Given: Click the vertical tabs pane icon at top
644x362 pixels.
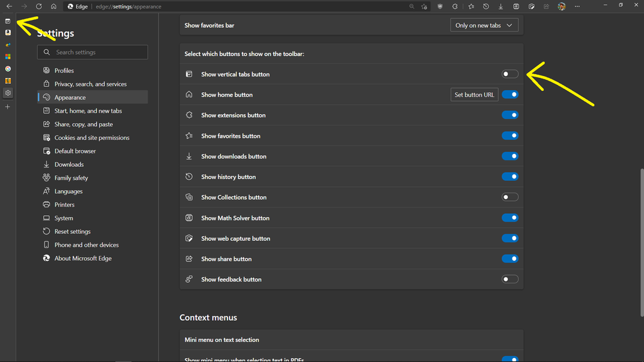Looking at the screenshot, I should click(8, 21).
